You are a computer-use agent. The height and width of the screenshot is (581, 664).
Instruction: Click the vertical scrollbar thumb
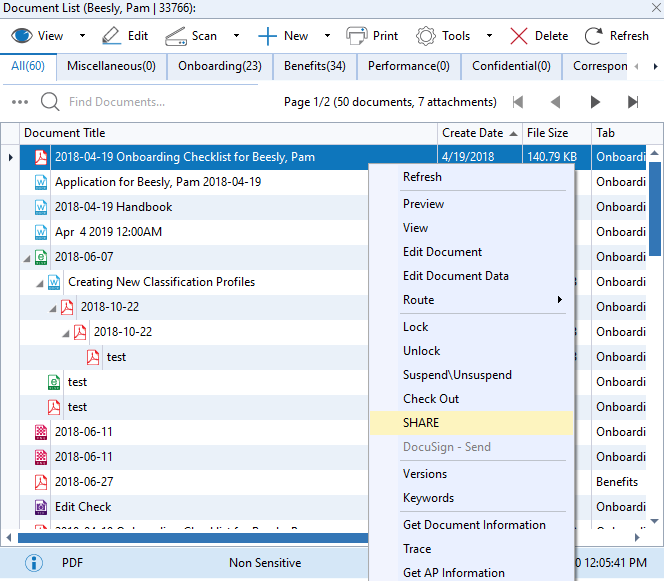click(655, 209)
